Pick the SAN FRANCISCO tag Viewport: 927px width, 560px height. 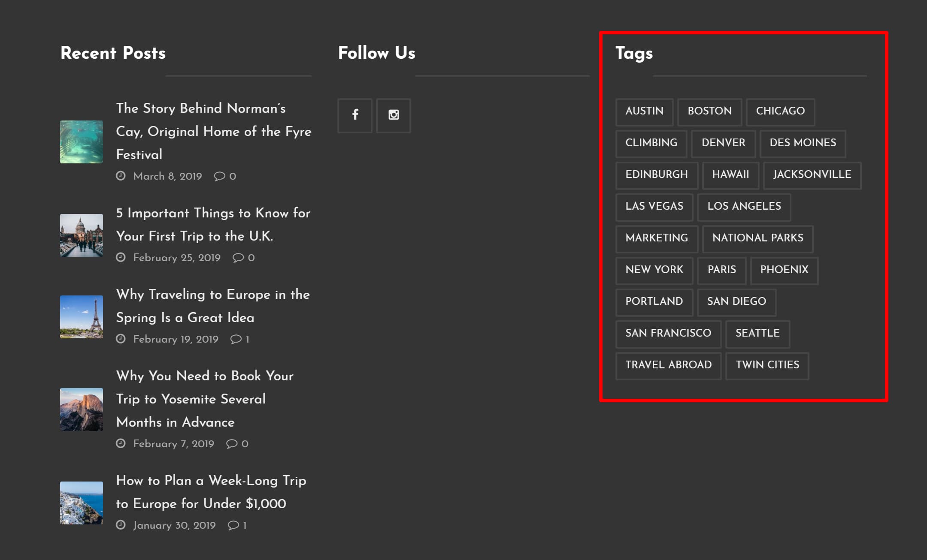668,333
